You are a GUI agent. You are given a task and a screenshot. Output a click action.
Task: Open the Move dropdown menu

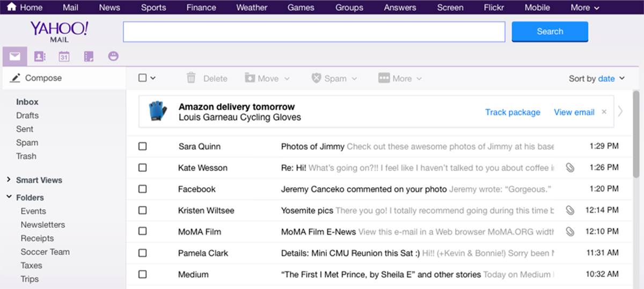(267, 78)
